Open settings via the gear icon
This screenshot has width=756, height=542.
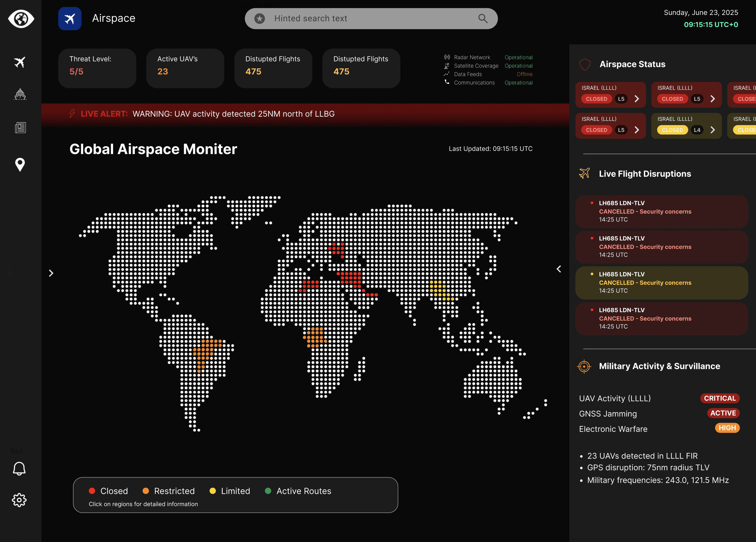point(19,500)
